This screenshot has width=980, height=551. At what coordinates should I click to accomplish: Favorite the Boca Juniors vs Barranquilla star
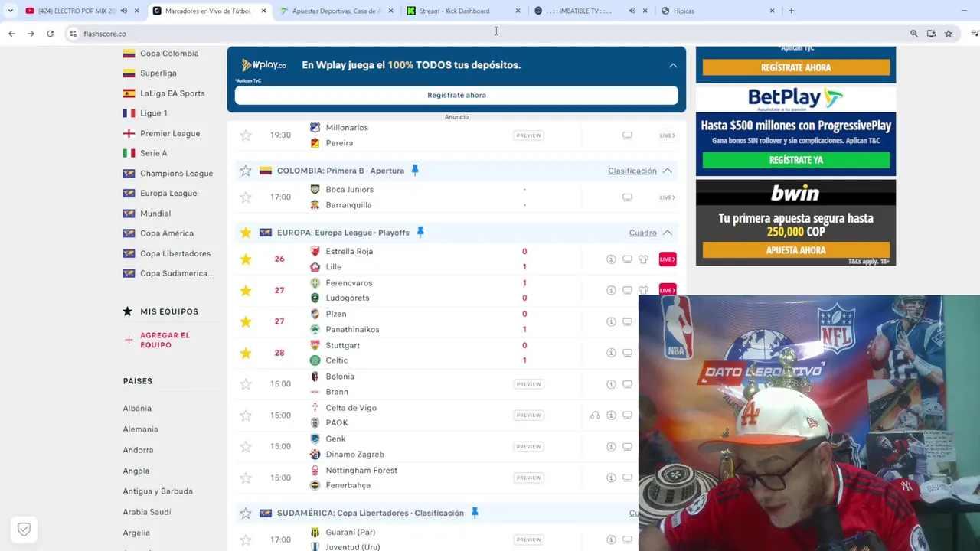[246, 197]
